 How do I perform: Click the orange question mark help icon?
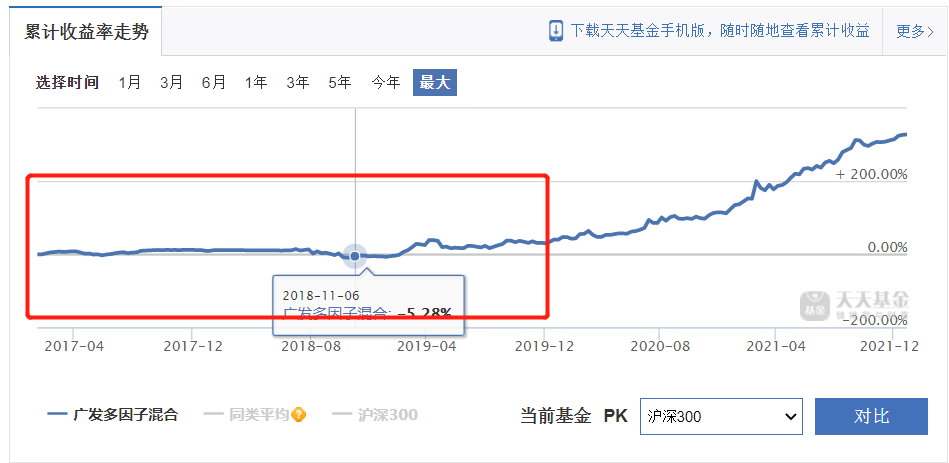pos(298,415)
